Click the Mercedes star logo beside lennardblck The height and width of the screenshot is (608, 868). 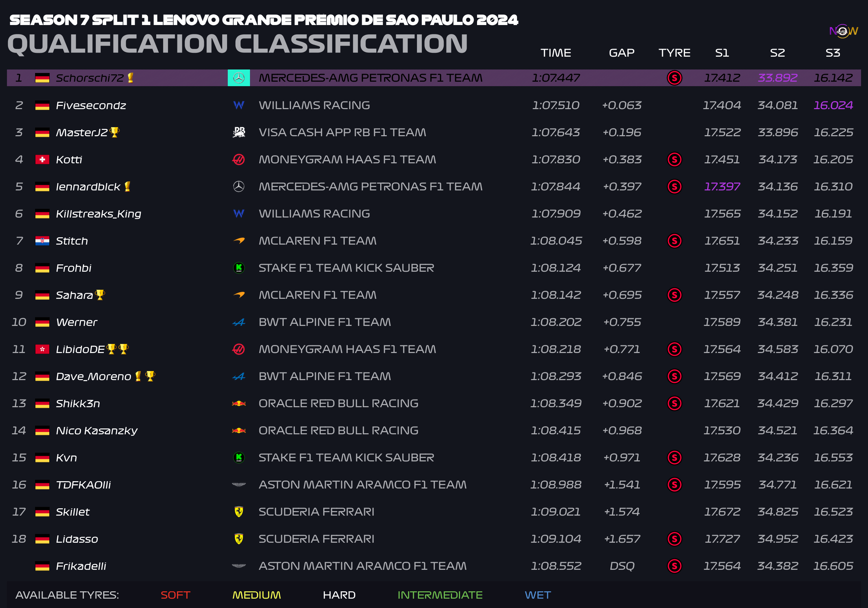click(x=239, y=187)
